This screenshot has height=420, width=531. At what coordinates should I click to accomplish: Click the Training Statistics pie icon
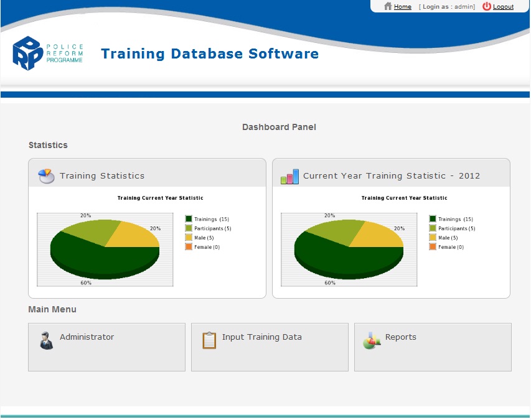[x=45, y=176]
